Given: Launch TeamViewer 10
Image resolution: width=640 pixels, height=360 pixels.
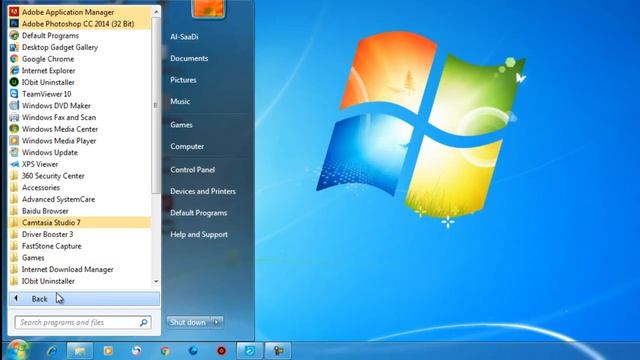Looking at the screenshot, I should click(80, 94).
